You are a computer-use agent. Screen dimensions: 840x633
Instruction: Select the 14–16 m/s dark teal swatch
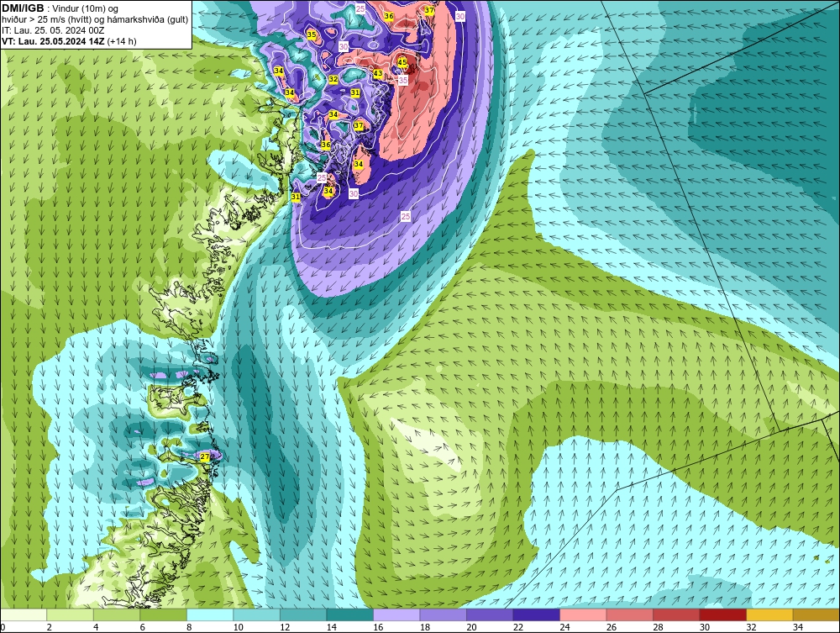[349, 615]
